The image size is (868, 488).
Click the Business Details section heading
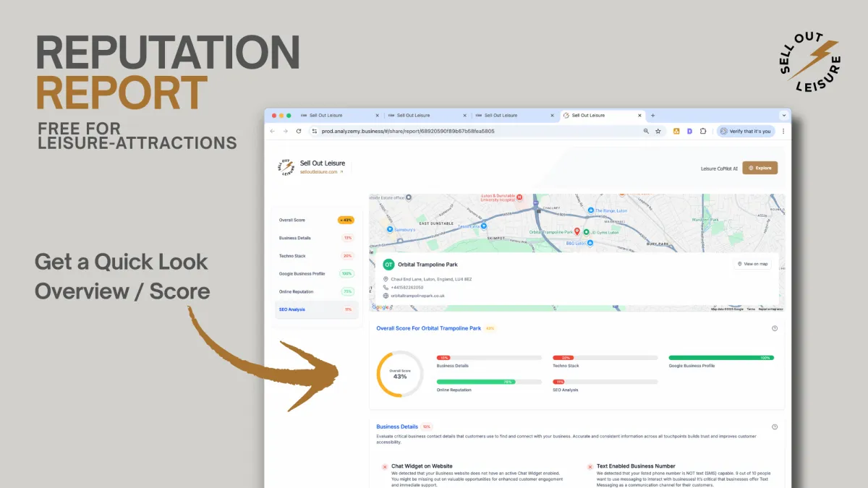pos(397,427)
